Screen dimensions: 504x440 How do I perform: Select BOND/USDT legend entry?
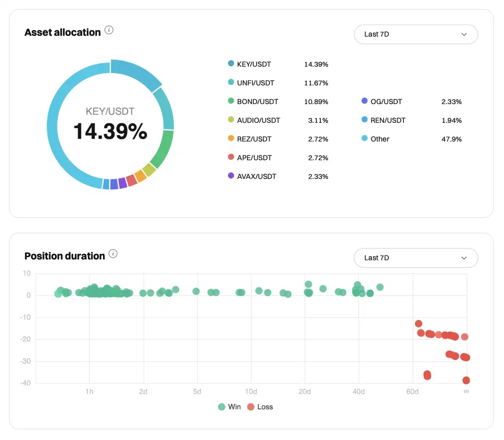coord(257,102)
